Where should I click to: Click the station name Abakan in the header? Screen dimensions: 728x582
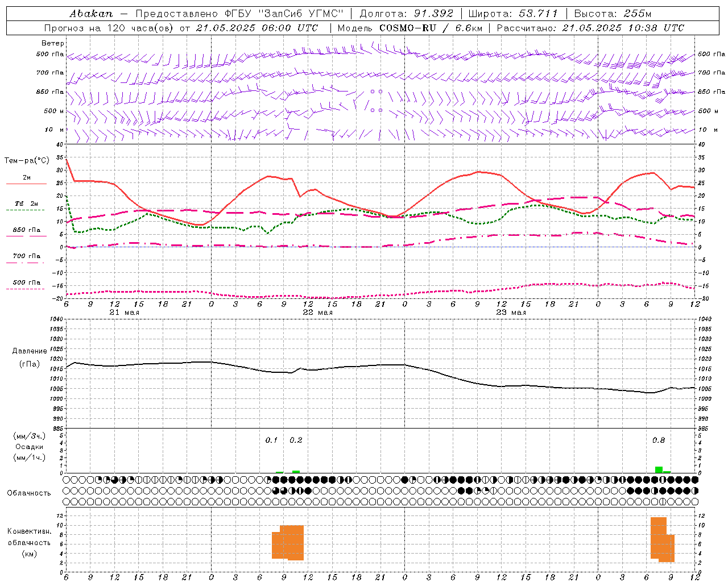pos(91,13)
